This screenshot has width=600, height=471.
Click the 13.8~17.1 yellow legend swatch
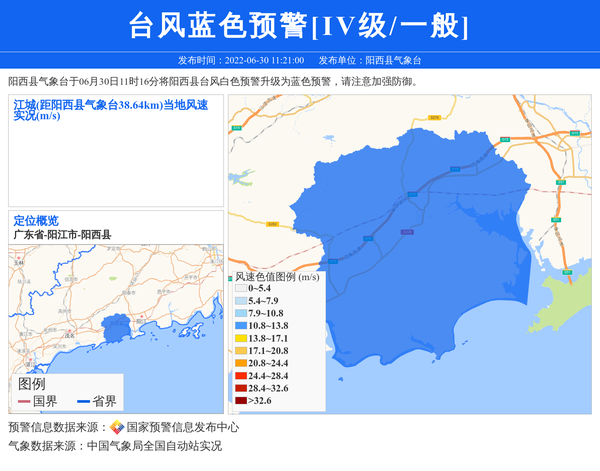click(x=240, y=339)
